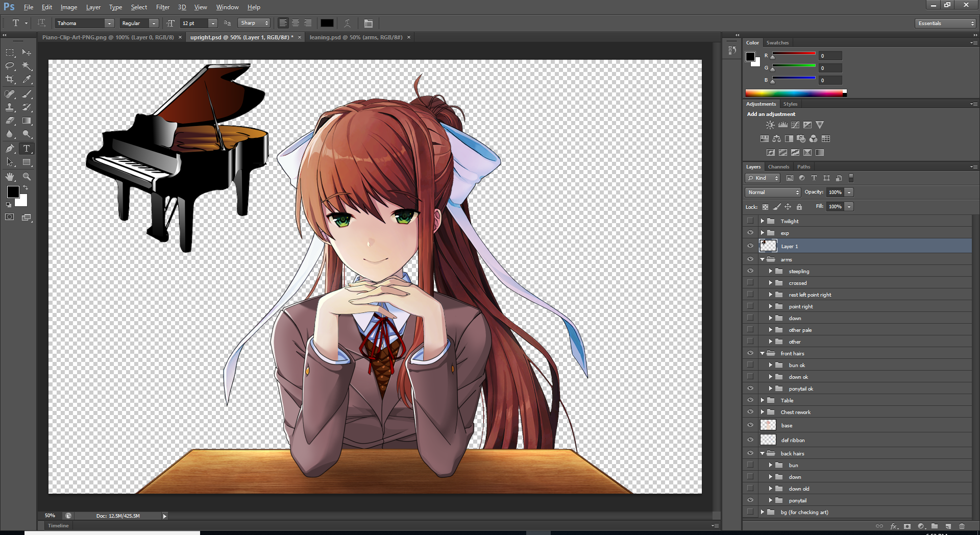
Task: Open the Essentials workspace dropdown
Action: (945, 23)
